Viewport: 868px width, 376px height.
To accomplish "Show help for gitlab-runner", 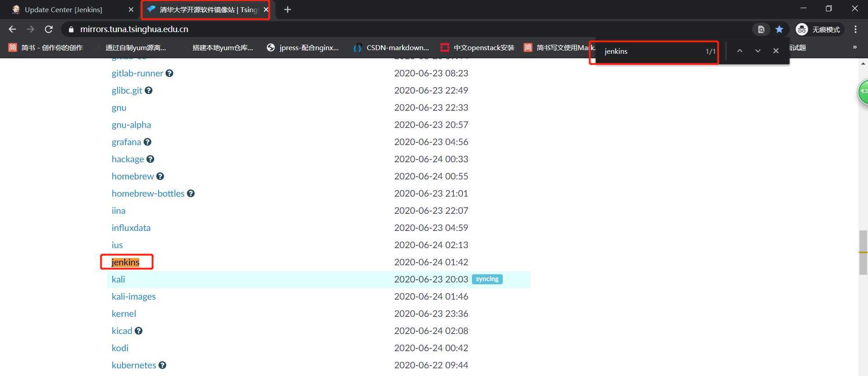I will [x=170, y=73].
